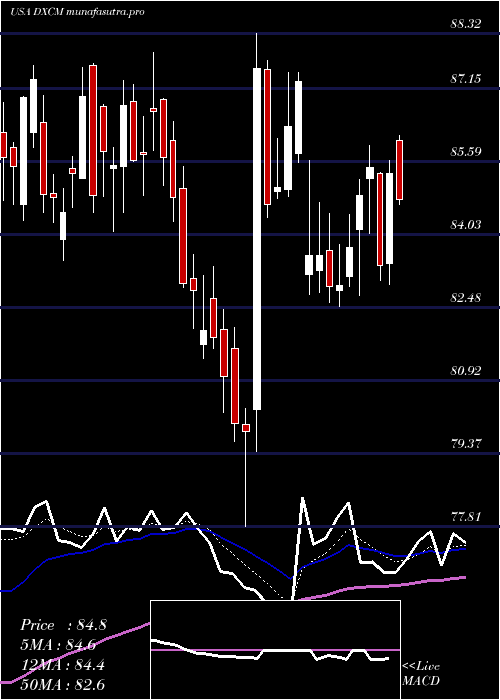
Task: Click the tallest white candlestick body
Action: coord(257,238)
